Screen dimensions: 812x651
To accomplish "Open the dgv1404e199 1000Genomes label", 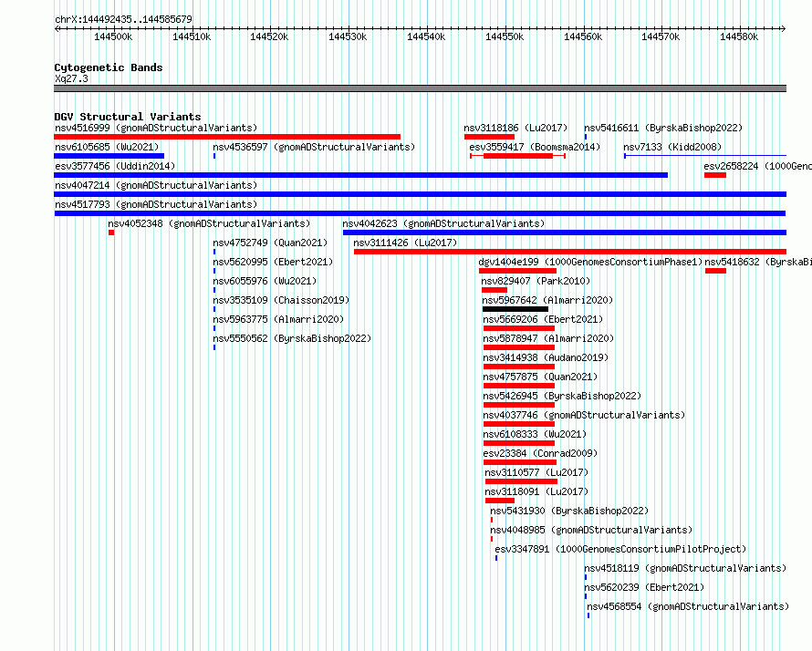I will (x=590, y=262).
